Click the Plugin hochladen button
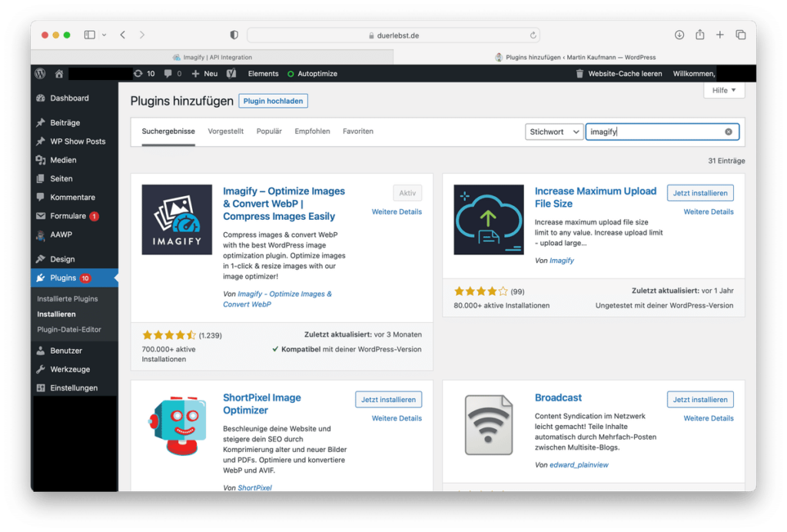 tap(273, 101)
